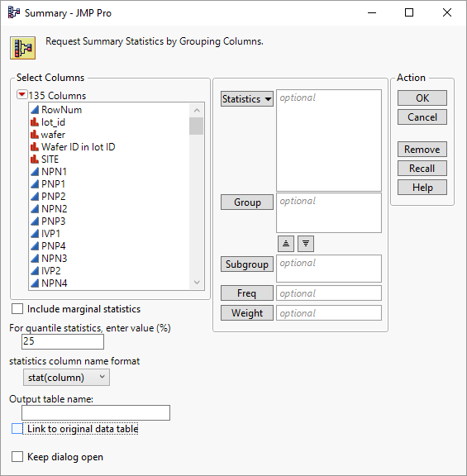Click the Cancel button
The width and height of the screenshot is (467, 476).
pyautogui.click(x=422, y=117)
